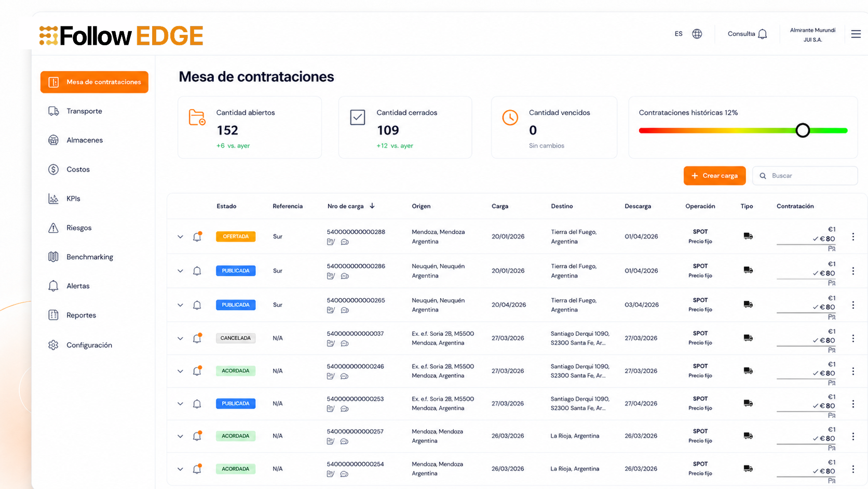Click the Contratación column header
The image size is (868, 489).
point(795,206)
